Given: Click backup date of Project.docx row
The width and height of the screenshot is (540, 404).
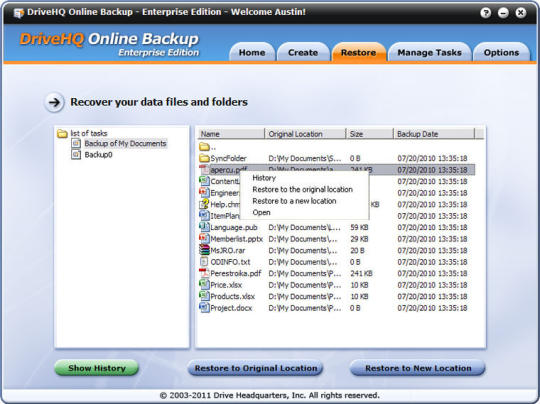Looking at the screenshot, I should [x=432, y=308].
